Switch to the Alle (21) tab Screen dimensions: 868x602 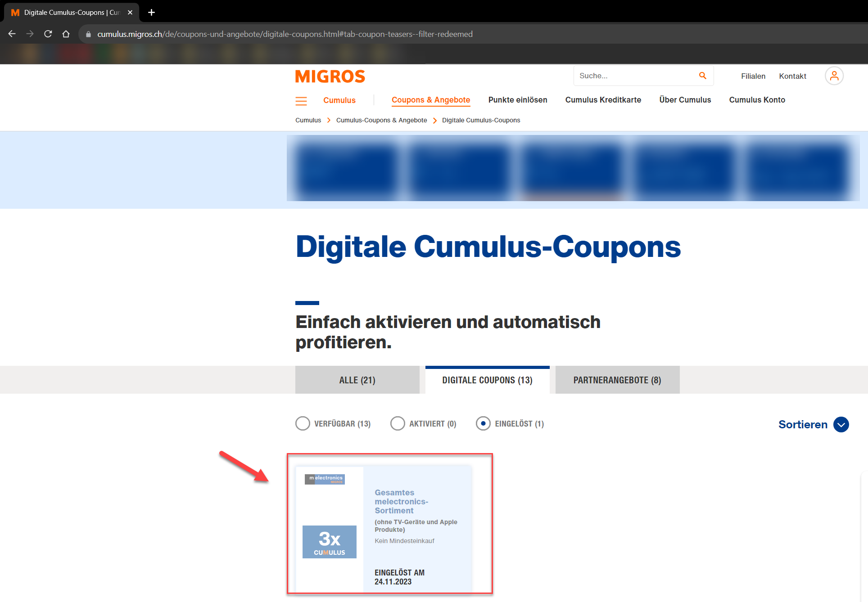point(357,380)
